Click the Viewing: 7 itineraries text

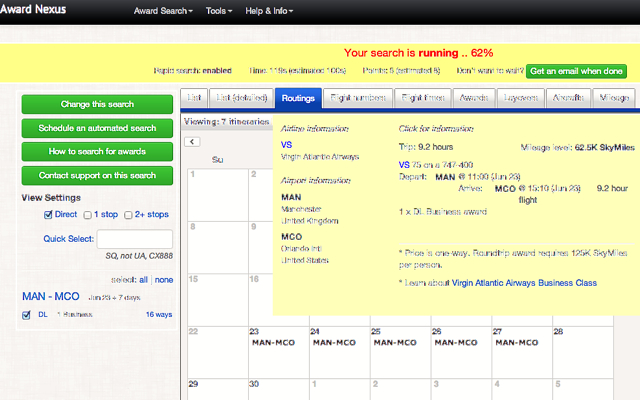(x=227, y=122)
